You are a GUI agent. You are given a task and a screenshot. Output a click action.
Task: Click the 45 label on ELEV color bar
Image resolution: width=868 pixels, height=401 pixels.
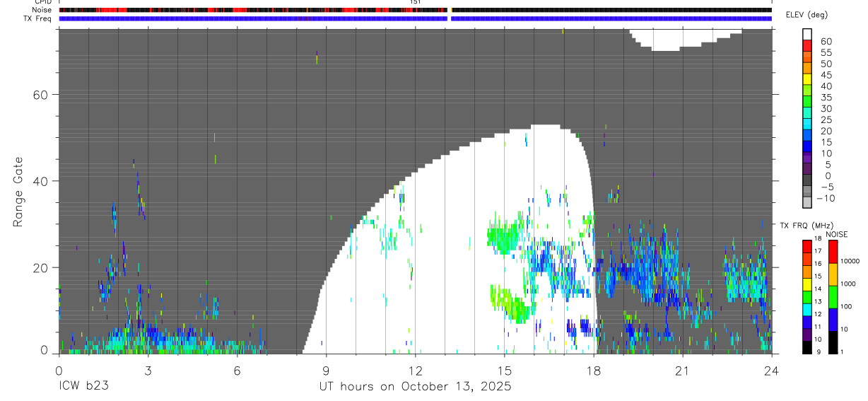825,75
